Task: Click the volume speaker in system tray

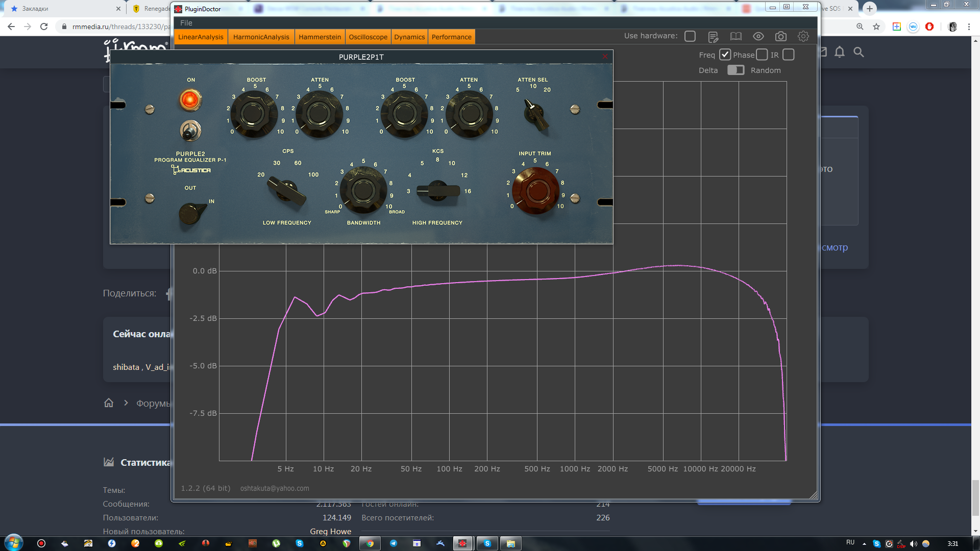Action: (x=914, y=544)
